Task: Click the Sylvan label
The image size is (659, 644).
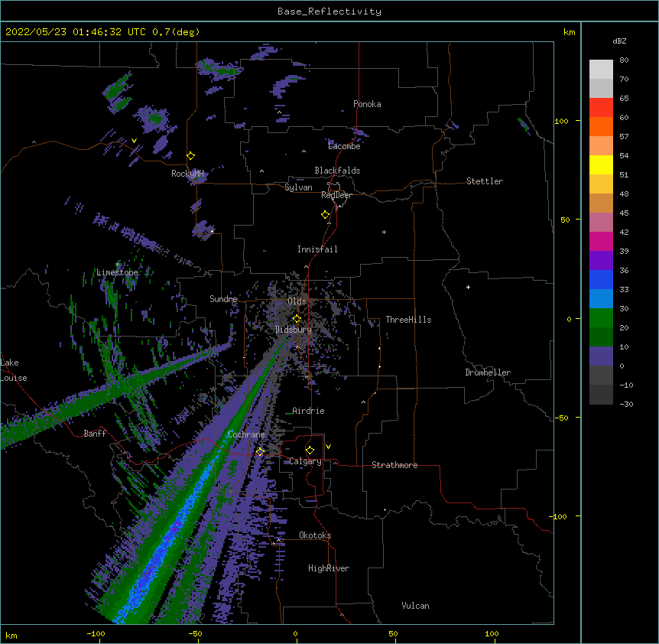Action: pyautogui.click(x=298, y=187)
